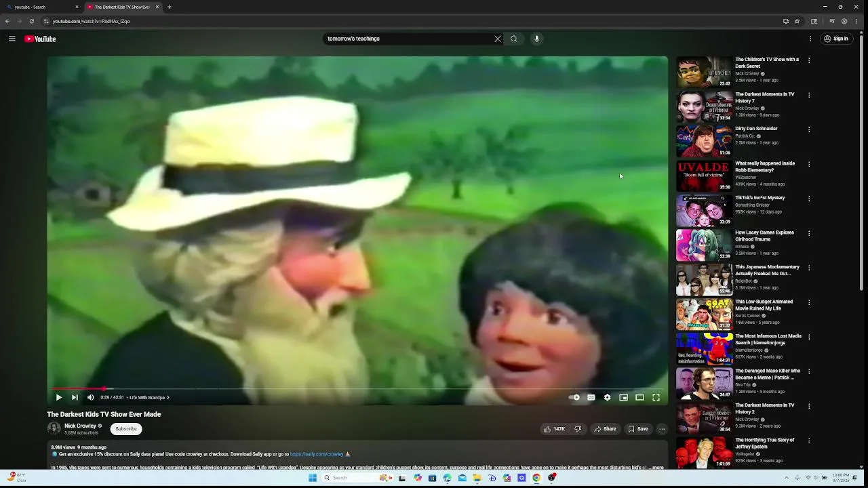Image resolution: width=868 pixels, height=488 pixels.
Task: Open browser three-dot menu
Action: [856, 21]
